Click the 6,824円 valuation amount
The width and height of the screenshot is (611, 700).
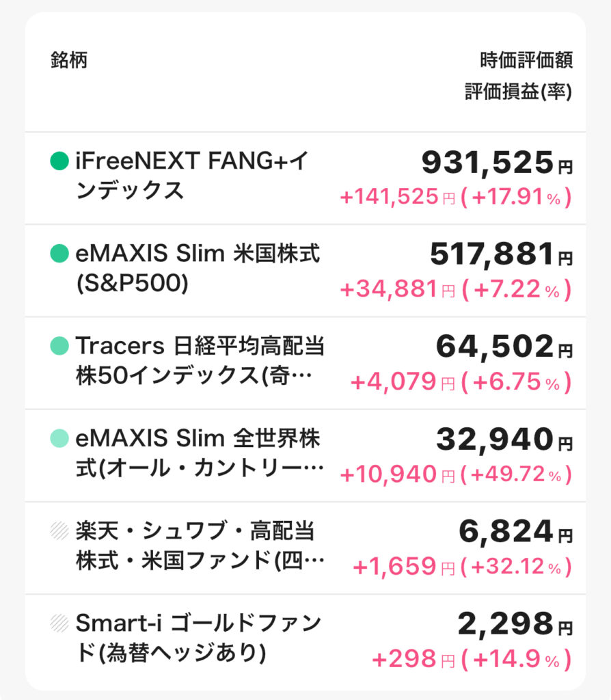coord(516,532)
